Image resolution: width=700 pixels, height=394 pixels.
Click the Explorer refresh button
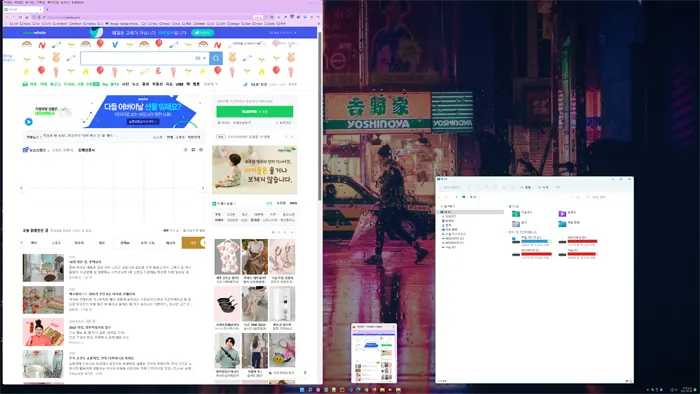[x=578, y=197]
